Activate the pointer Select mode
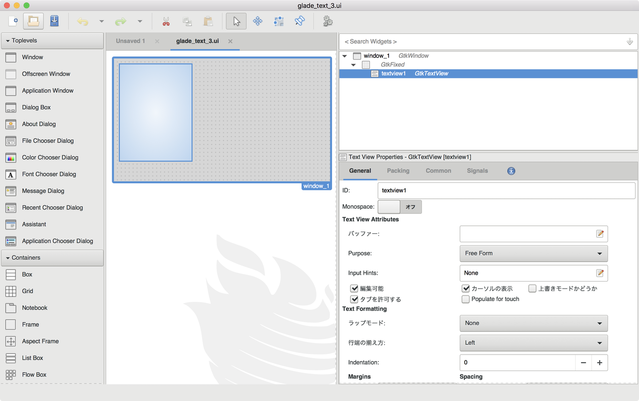This screenshot has width=639, height=401. (x=236, y=21)
